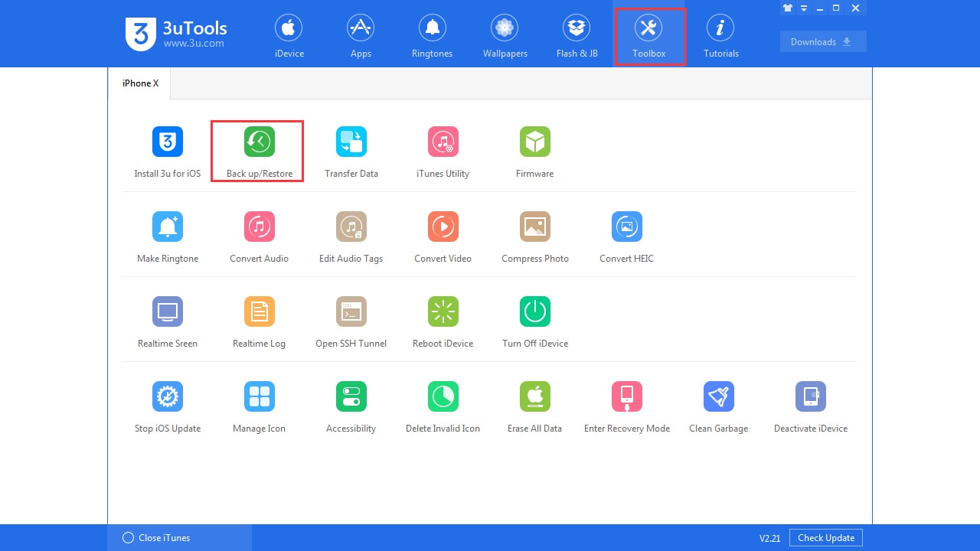Screen dimensions: 980x551
Task: Select Erase All Data
Action: [535, 407]
